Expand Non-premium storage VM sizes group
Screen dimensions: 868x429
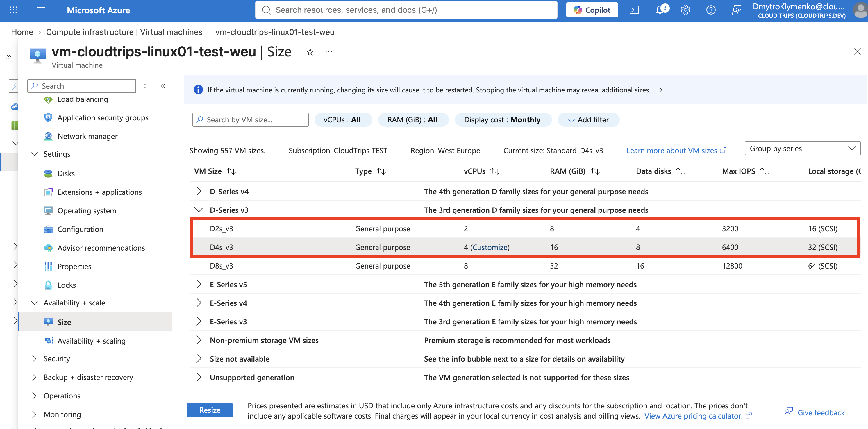(199, 340)
